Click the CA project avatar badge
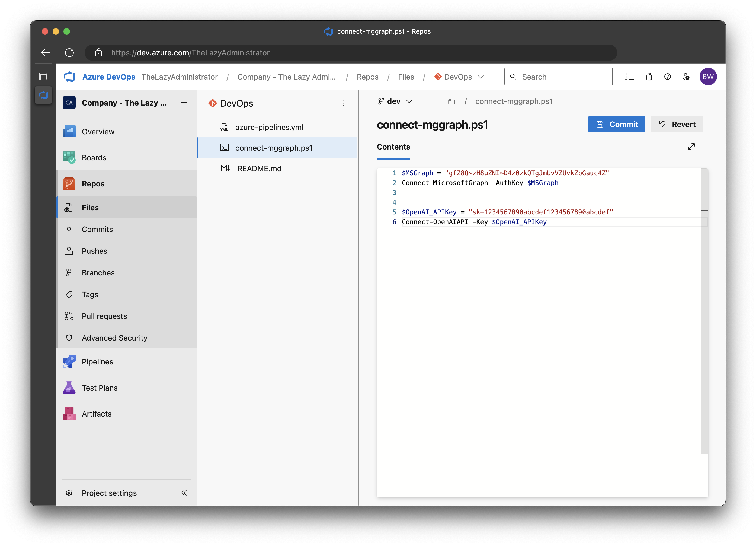This screenshot has width=756, height=546. (x=69, y=102)
